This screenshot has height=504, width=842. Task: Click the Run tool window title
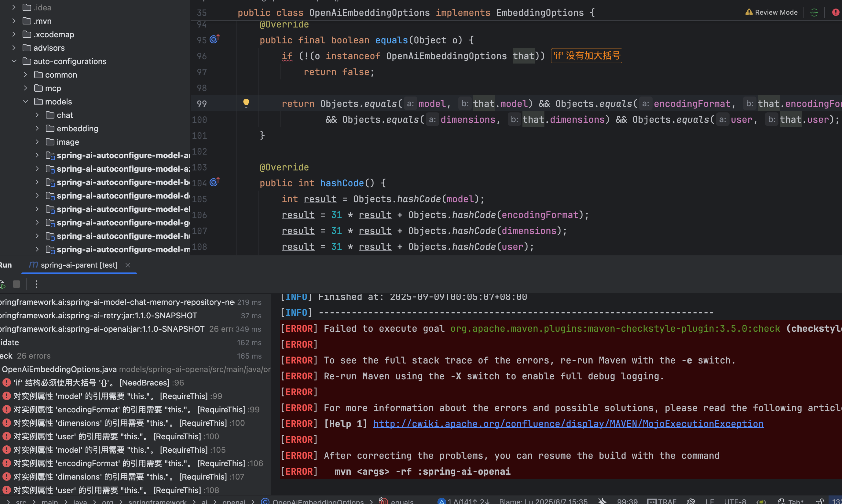[6, 265]
